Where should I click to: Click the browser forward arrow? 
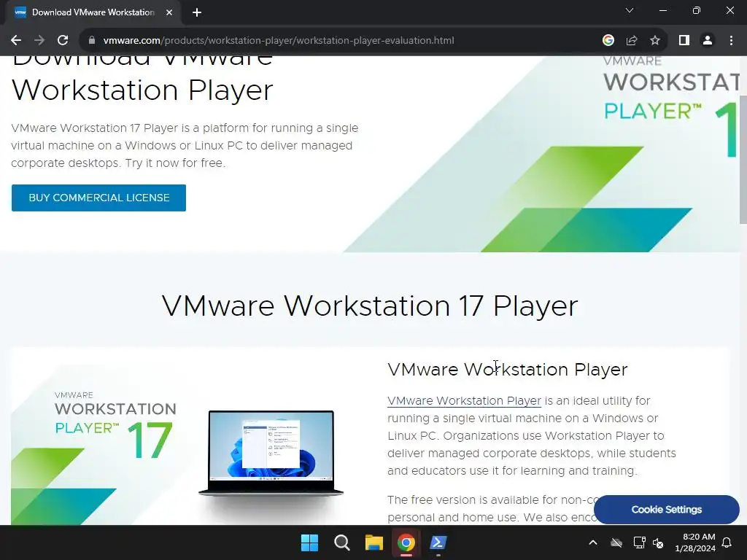(39, 41)
